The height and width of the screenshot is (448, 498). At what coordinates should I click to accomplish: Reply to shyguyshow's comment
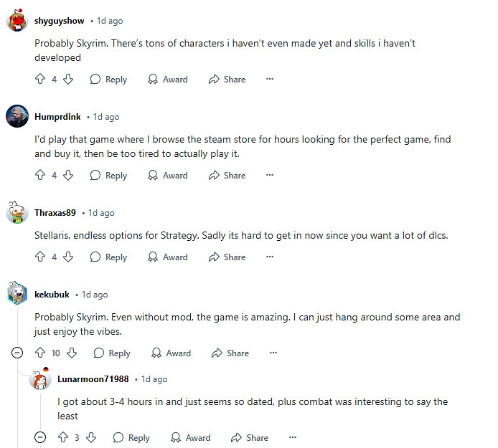pyautogui.click(x=108, y=80)
